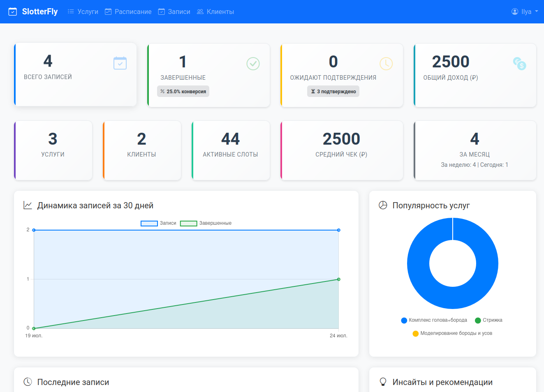Select the Последние записи heading
This screenshot has width=544, height=392.
[x=73, y=382]
